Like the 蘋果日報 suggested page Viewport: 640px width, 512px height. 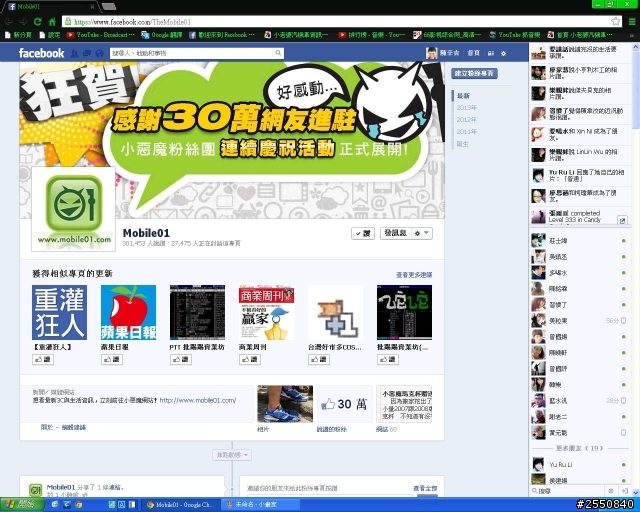(112, 359)
